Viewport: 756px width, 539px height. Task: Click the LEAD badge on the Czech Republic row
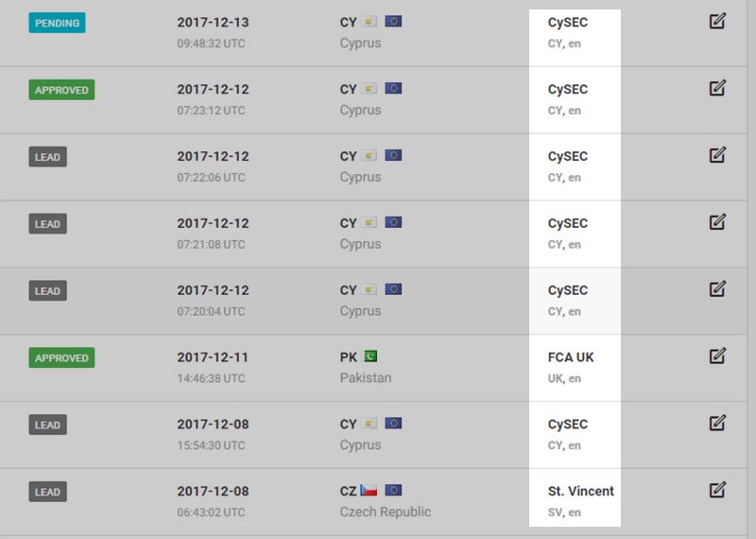point(47,492)
